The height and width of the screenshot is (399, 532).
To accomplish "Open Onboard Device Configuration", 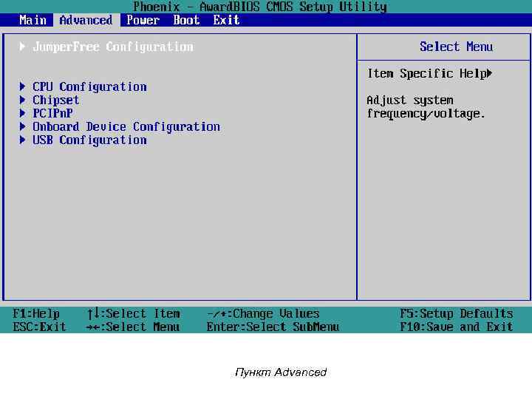I will tap(126, 126).
